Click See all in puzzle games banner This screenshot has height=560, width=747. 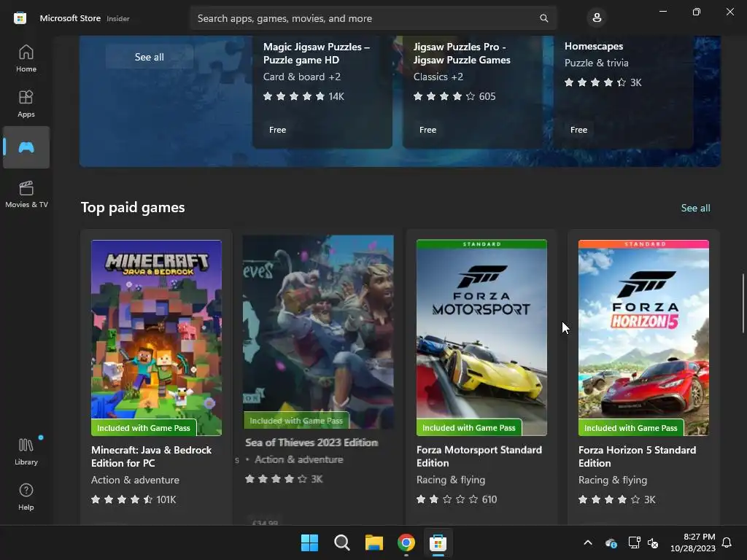[149, 57]
